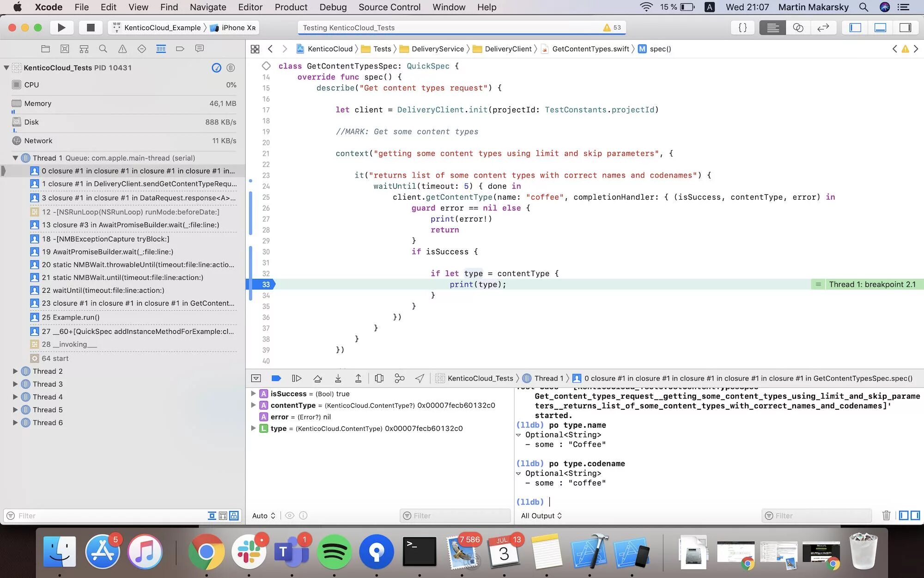This screenshot has height=578, width=924.
Task: Open the Source Control navigator
Action: tap(65, 49)
